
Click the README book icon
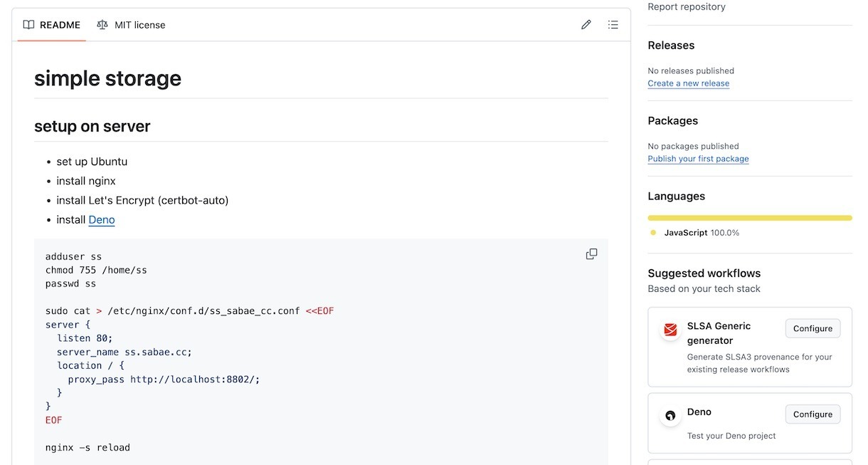28,25
